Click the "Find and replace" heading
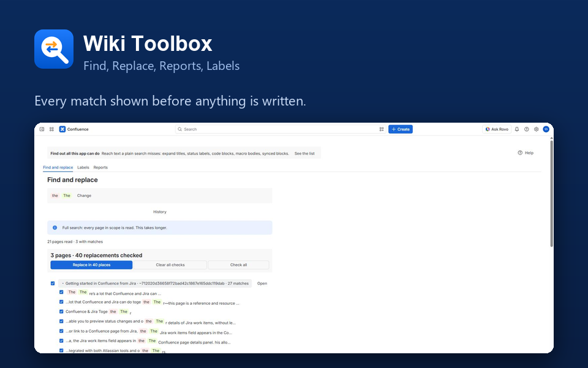 click(72, 180)
